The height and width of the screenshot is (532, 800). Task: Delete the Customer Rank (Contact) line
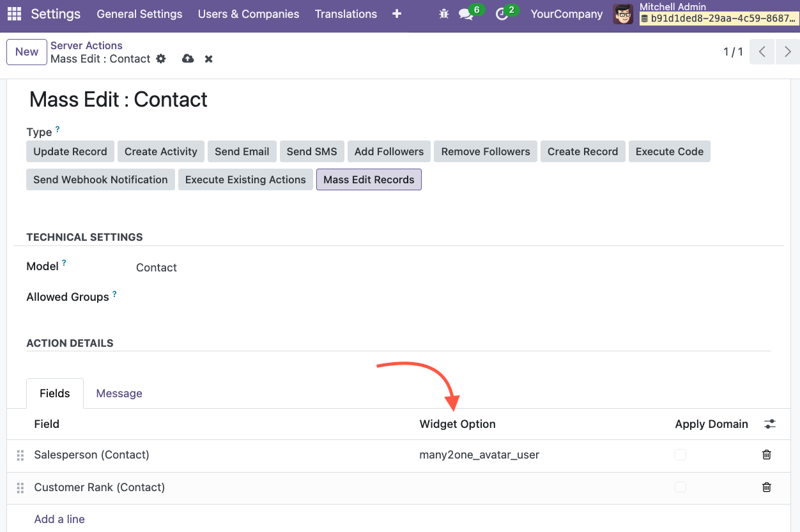[767, 487]
